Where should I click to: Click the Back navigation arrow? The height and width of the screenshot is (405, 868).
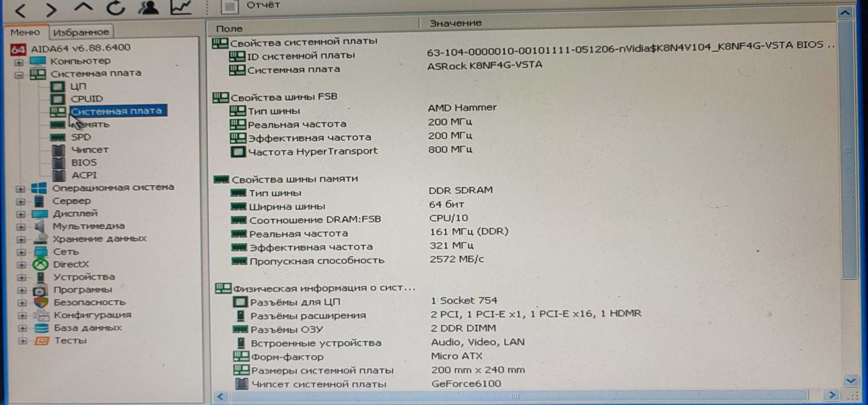click(x=20, y=10)
